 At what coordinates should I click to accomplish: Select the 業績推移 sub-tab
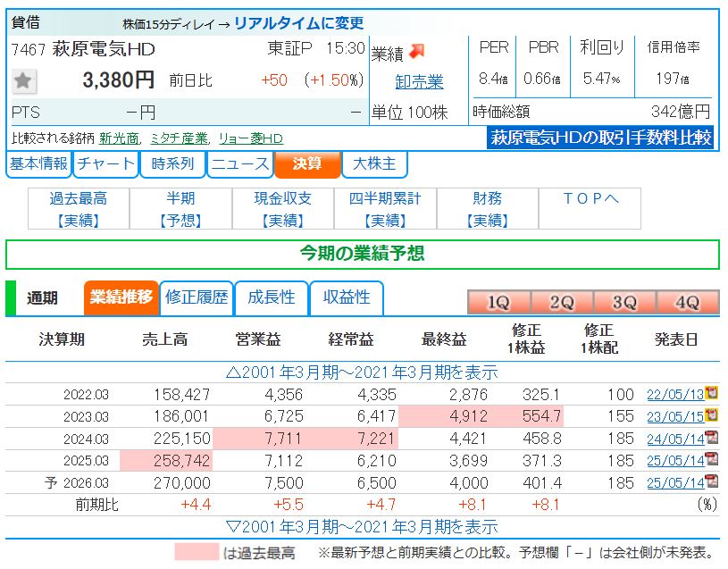pyautogui.click(x=121, y=297)
